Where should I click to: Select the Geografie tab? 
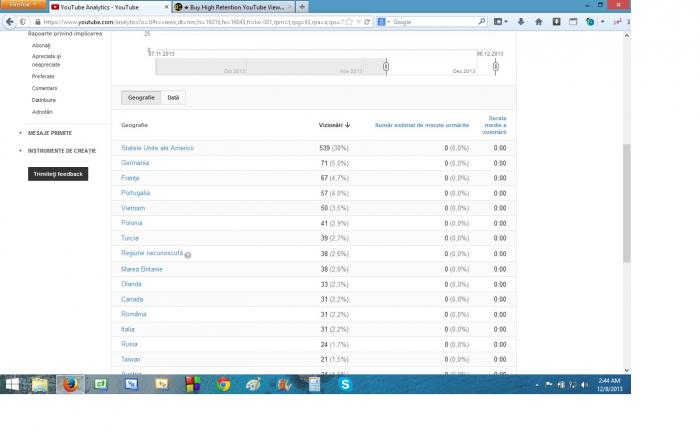click(141, 98)
